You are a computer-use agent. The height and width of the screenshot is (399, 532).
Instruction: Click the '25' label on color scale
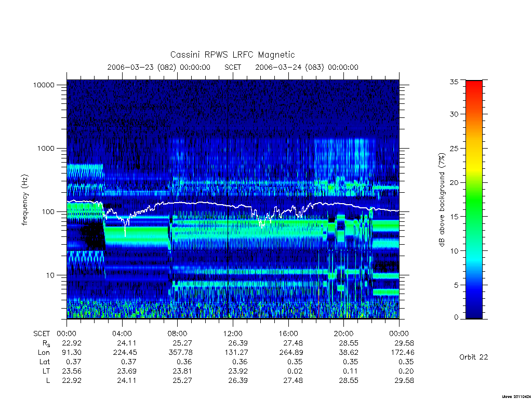pos(454,149)
